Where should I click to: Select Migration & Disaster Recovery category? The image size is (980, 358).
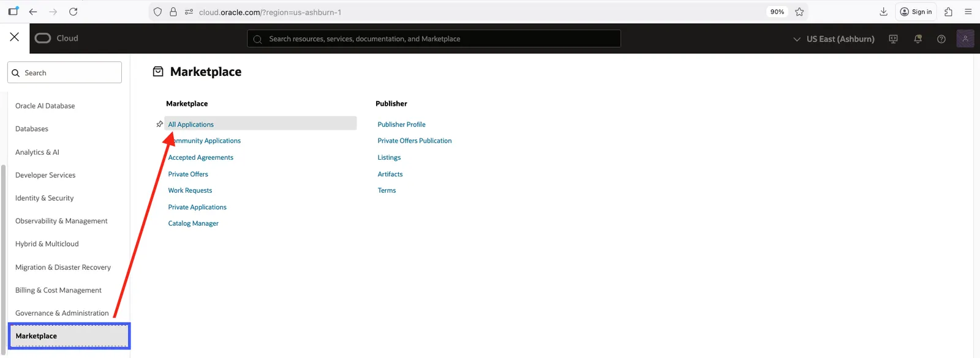pos(63,267)
